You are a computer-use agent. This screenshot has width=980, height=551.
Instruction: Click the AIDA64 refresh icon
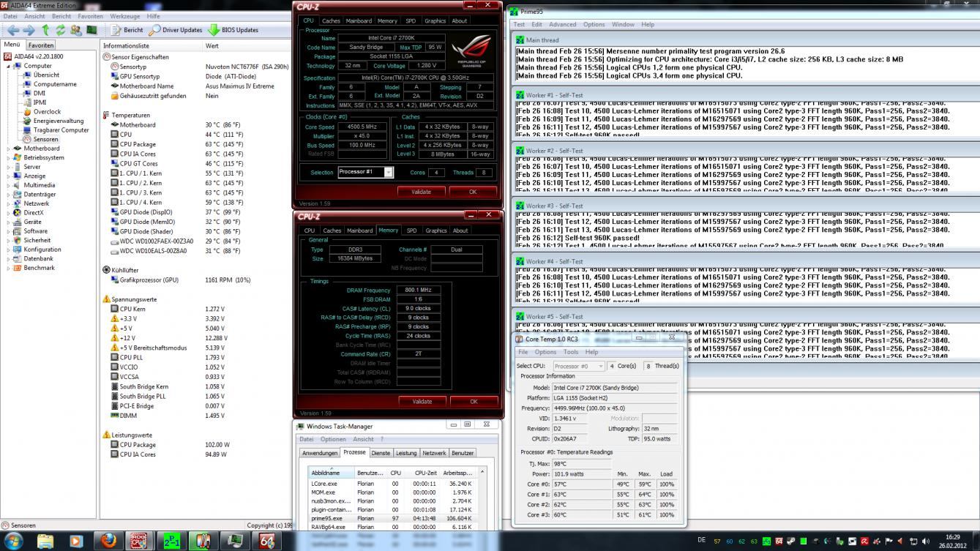pos(61,30)
